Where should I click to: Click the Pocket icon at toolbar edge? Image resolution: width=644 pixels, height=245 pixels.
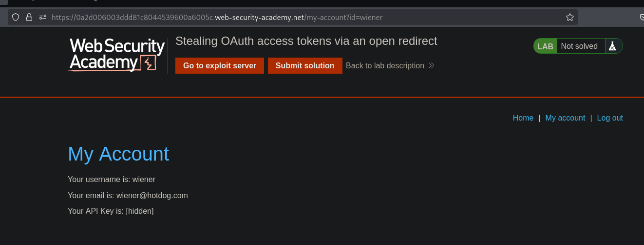pyautogui.click(x=641, y=17)
